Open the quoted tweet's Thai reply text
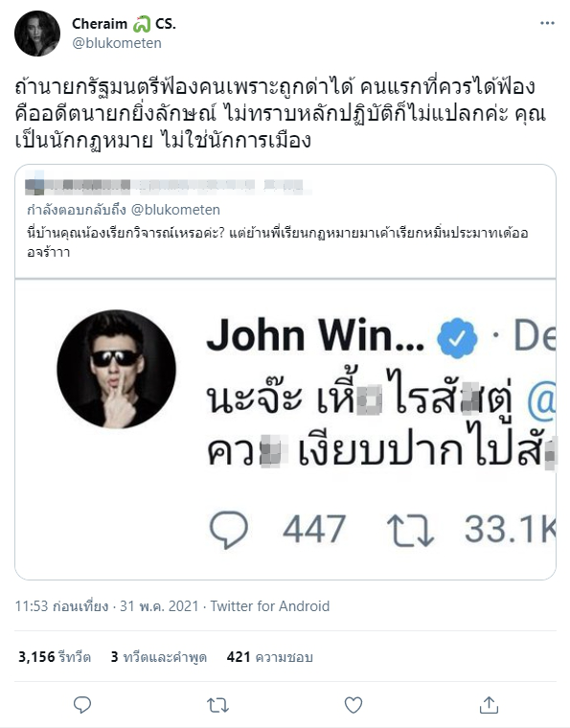 278,242
